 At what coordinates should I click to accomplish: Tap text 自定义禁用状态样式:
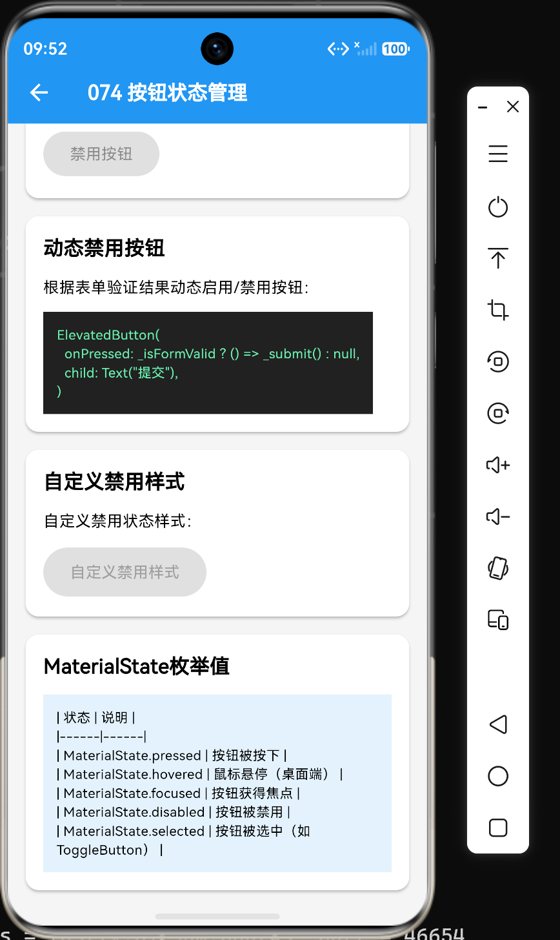pos(117,521)
